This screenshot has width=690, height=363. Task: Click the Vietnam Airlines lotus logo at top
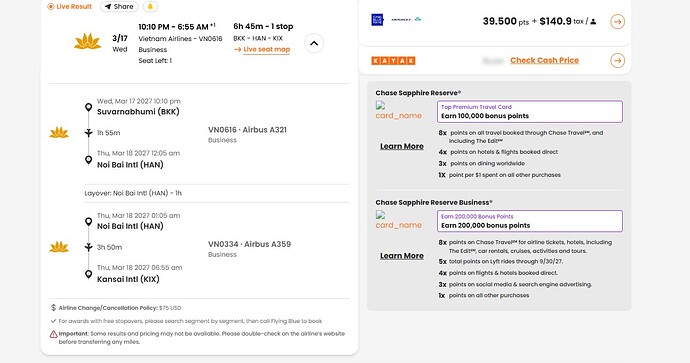point(87,42)
